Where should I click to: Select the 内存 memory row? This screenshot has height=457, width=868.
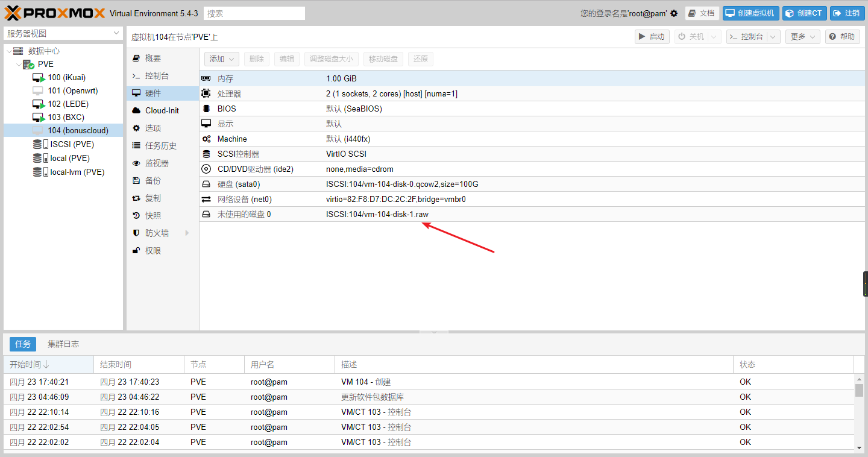click(532, 79)
